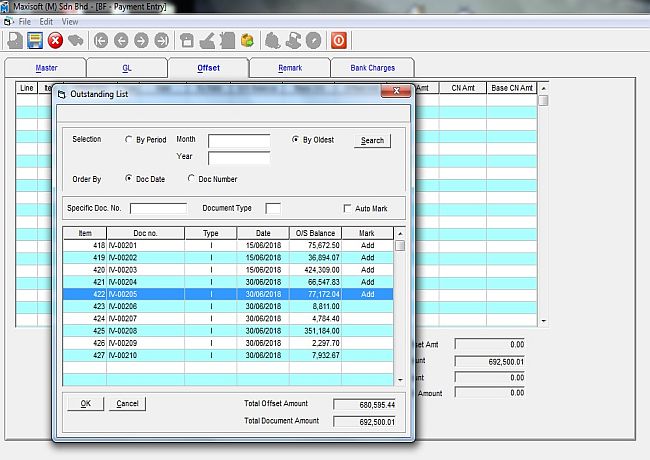
Task: Click the new document toolbar icon
Action: [x=15, y=41]
